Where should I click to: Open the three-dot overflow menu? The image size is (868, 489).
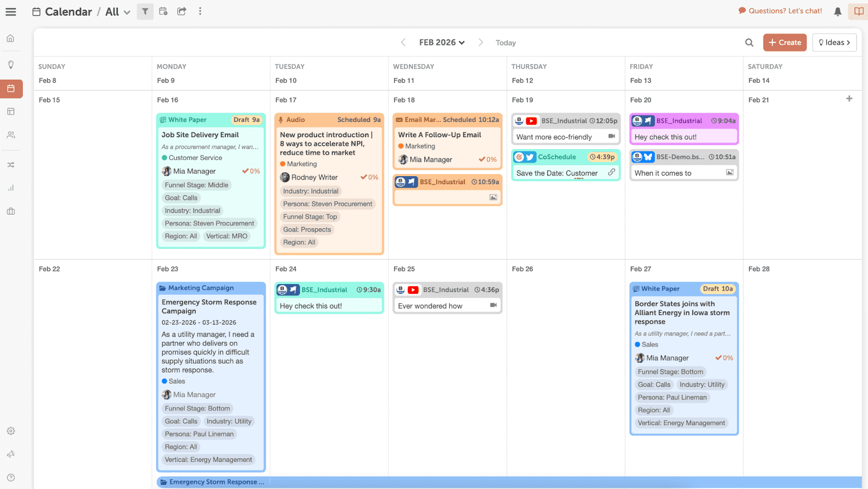coord(200,11)
